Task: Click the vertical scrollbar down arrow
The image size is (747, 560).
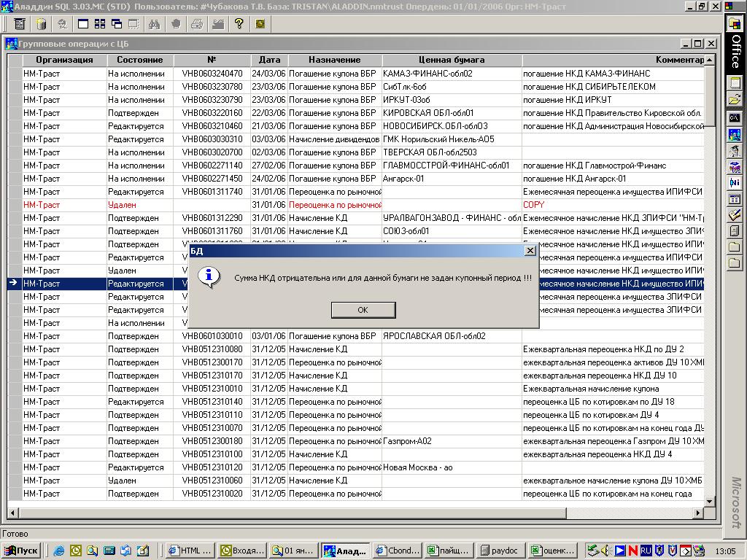Action: pyautogui.click(x=710, y=502)
